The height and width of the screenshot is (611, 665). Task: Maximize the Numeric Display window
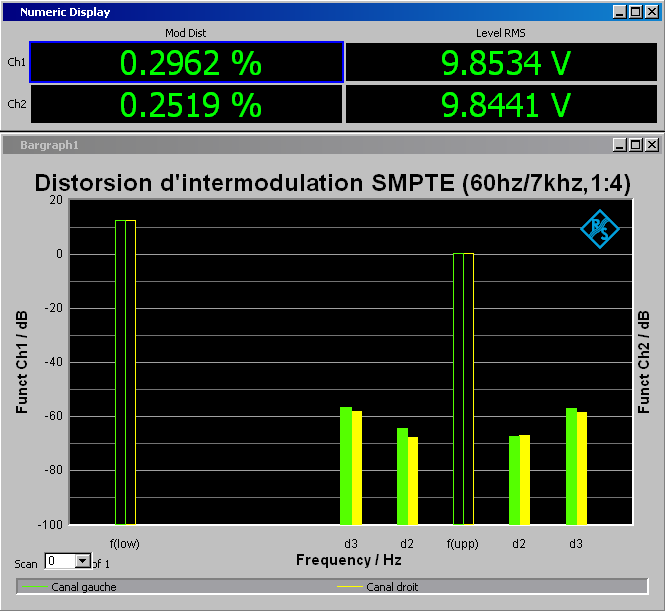pos(635,12)
